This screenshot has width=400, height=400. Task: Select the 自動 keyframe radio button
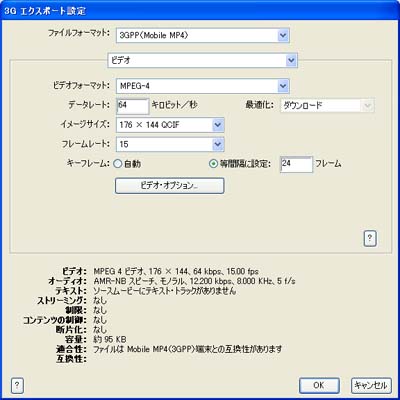(x=118, y=164)
